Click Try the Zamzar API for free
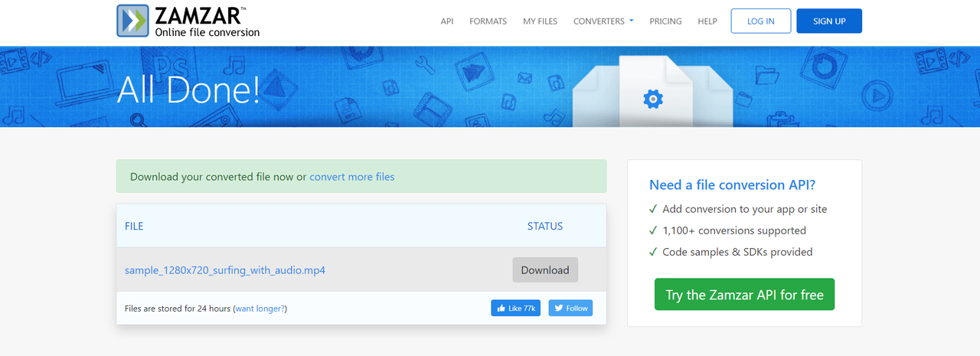This screenshot has width=980, height=356. point(744,295)
